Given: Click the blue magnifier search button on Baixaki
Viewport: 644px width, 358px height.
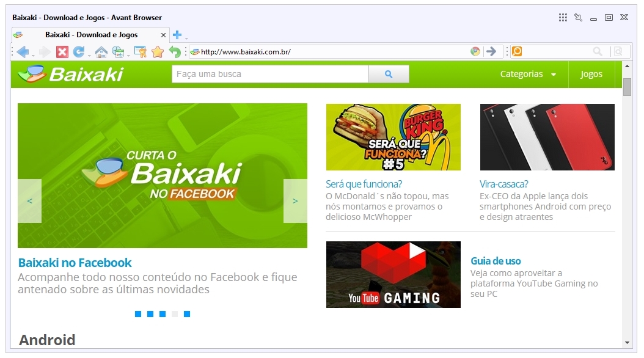Looking at the screenshot, I should [389, 75].
